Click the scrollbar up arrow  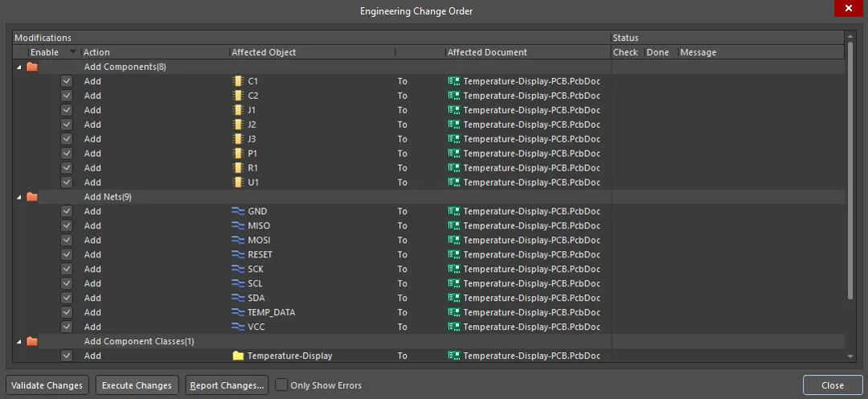(x=850, y=37)
